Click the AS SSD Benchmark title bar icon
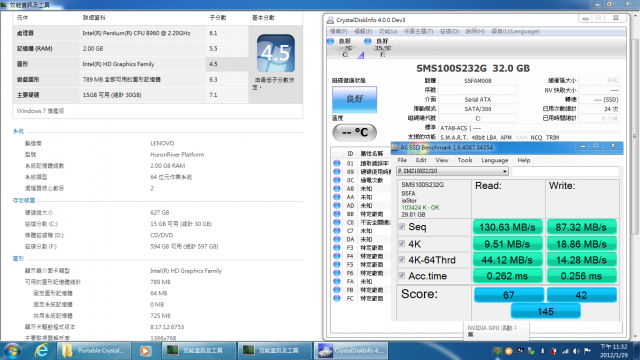 395,147
